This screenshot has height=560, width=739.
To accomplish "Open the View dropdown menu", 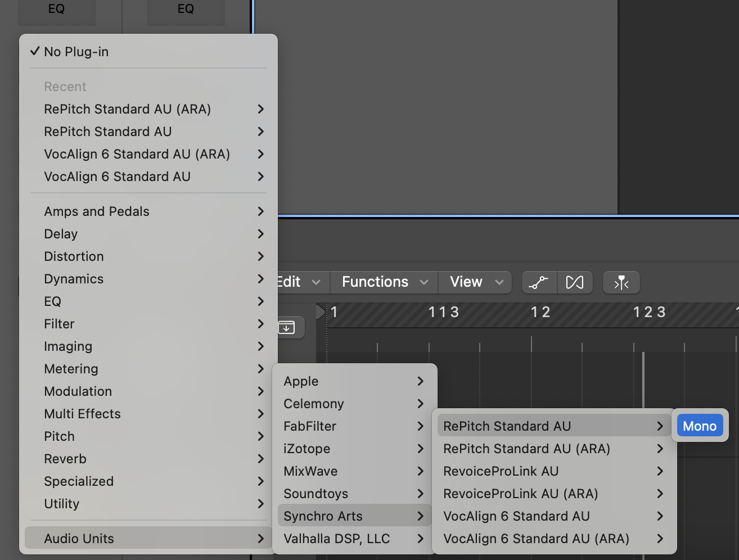I will 475,282.
